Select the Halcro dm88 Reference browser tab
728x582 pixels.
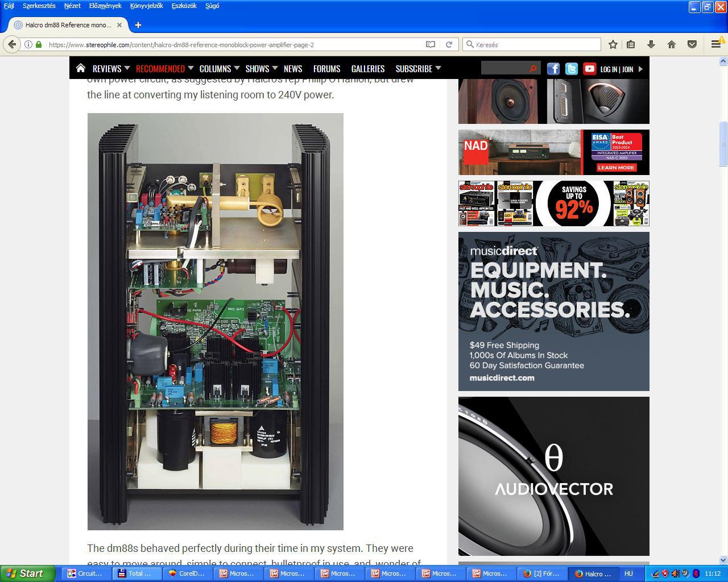pyautogui.click(x=68, y=25)
